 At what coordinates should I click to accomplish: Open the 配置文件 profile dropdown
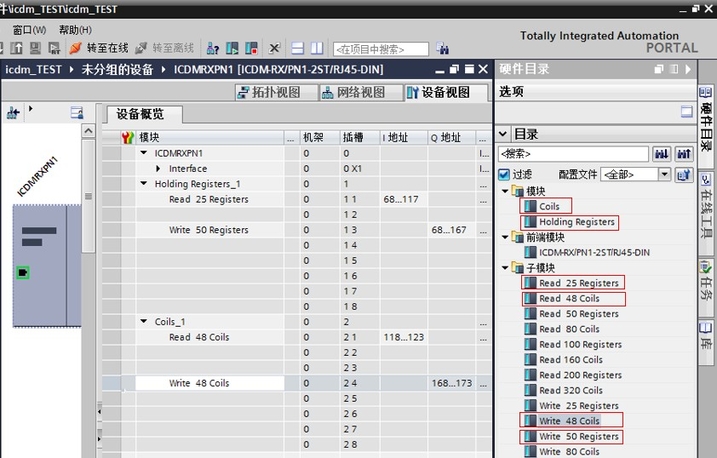click(664, 174)
